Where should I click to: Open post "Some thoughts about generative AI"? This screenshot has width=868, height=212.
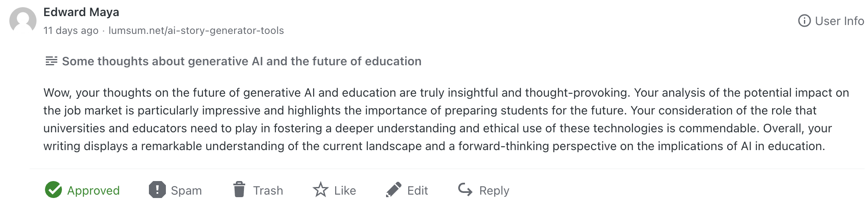click(241, 61)
